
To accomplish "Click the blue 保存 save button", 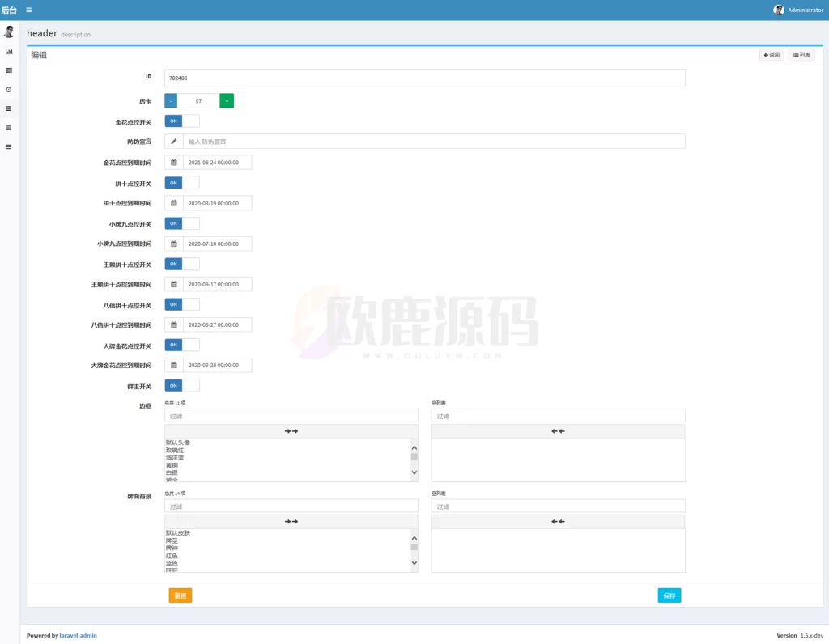I will [x=669, y=595].
